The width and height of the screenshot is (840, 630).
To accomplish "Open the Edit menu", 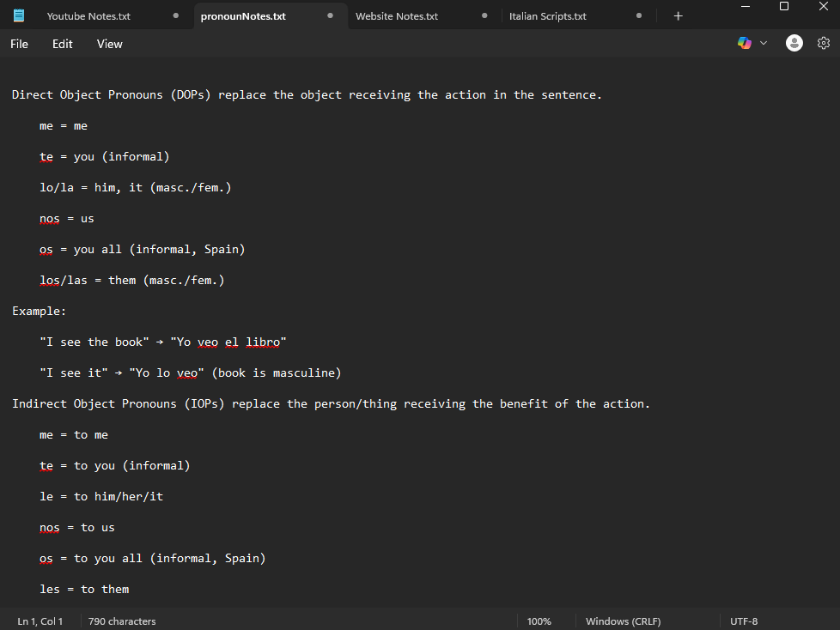I will [63, 44].
